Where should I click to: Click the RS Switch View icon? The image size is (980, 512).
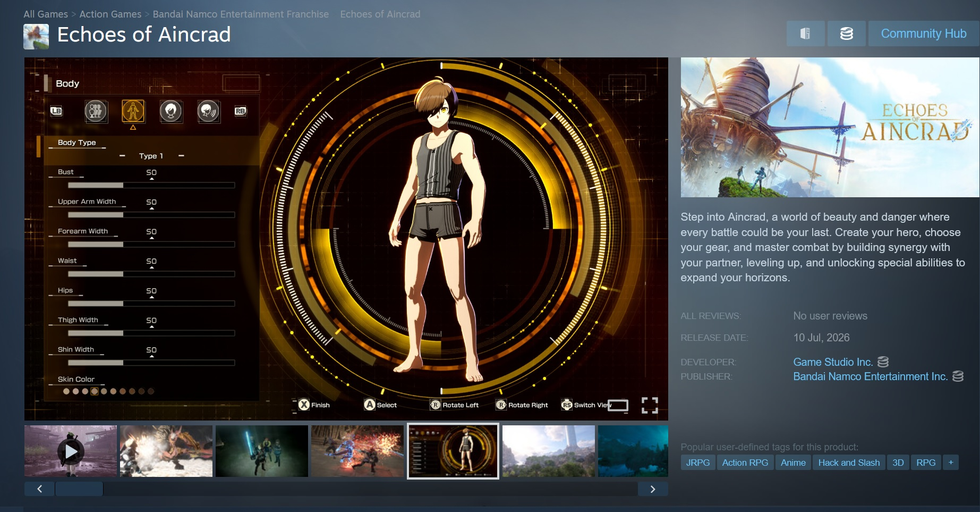[567, 405]
